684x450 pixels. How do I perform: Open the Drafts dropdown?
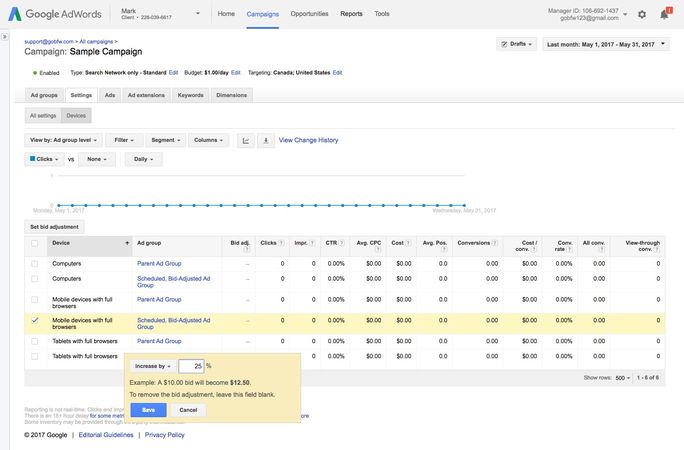(x=516, y=44)
